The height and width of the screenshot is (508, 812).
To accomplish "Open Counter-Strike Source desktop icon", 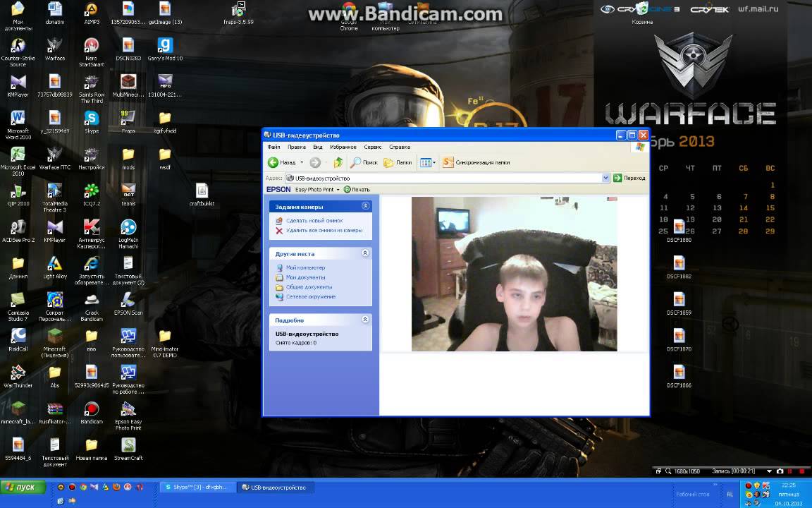I will click(18, 52).
